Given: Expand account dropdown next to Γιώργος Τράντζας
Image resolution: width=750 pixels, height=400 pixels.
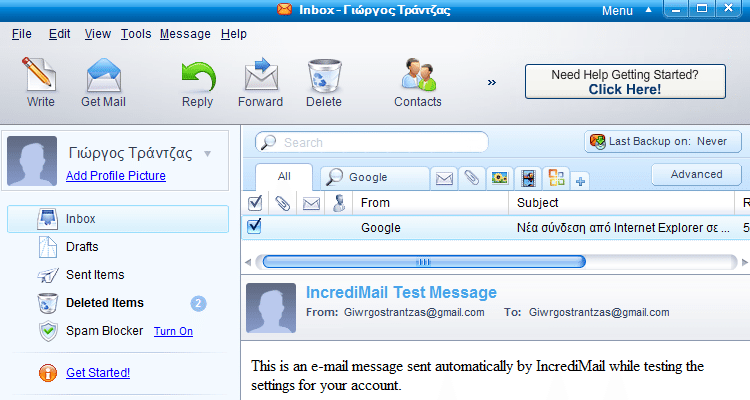Looking at the screenshot, I should (208, 154).
